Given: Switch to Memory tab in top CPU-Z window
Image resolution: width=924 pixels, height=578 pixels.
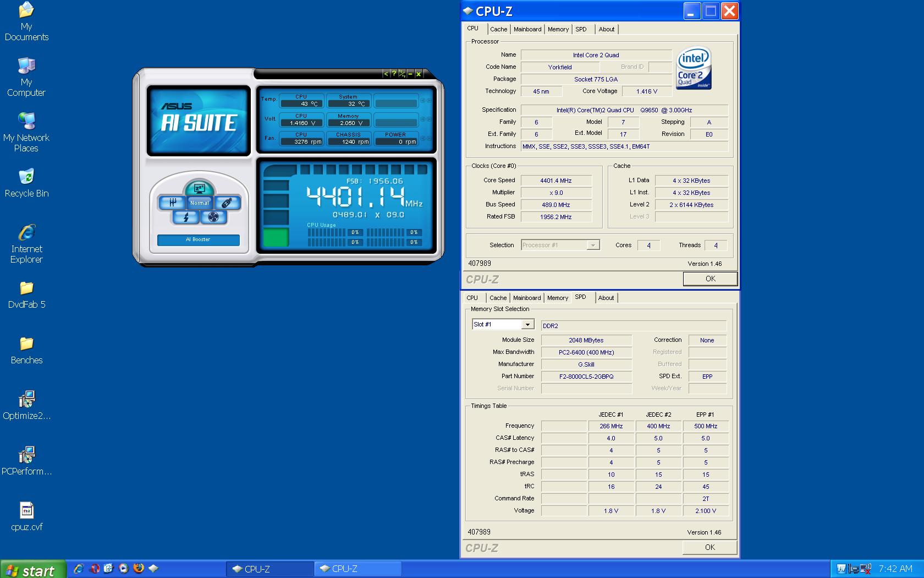Looking at the screenshot, I should click(x=558, y=29).
